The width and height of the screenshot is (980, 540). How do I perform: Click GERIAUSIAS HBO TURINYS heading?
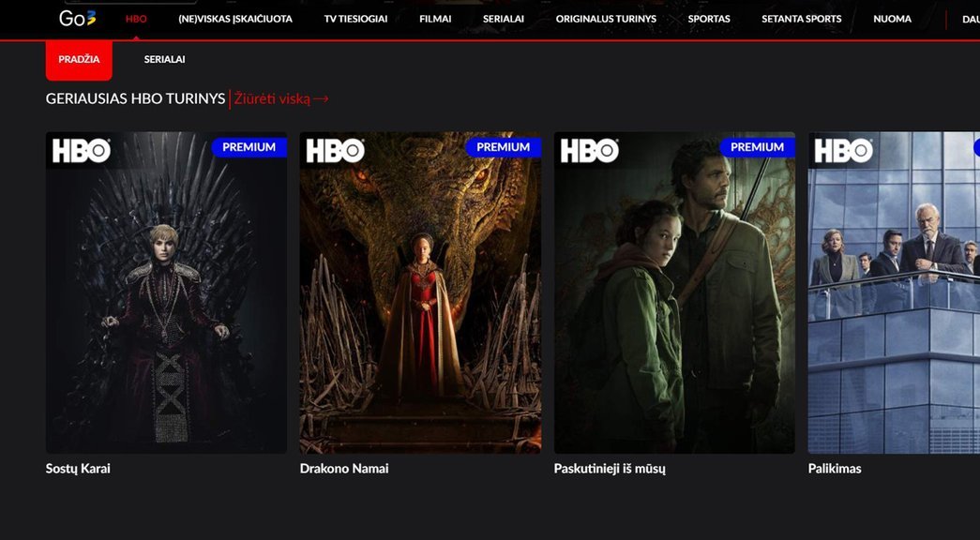coord(135,98)
